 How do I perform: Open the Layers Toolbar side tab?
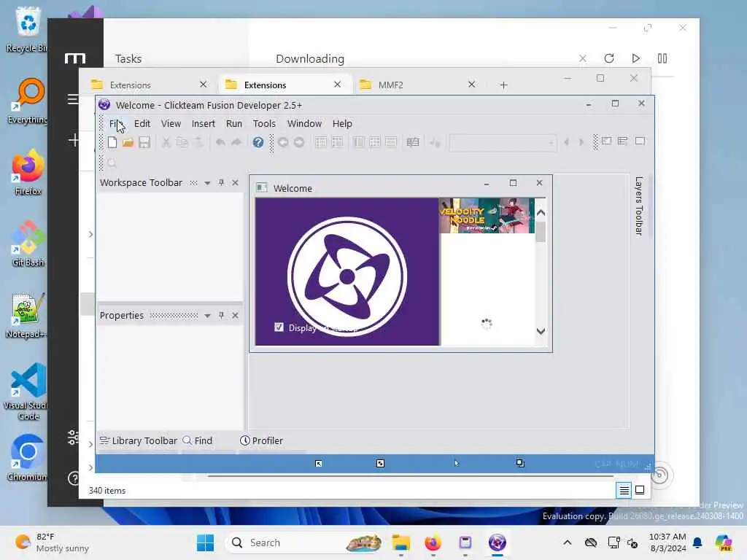pos(639,206)
